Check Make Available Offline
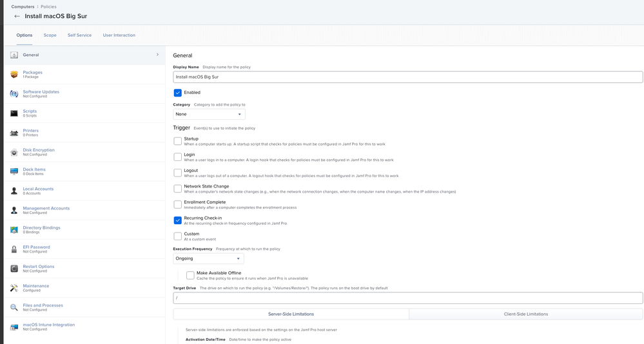This screenshot has width=644, height=344. (x=190, y=275)
